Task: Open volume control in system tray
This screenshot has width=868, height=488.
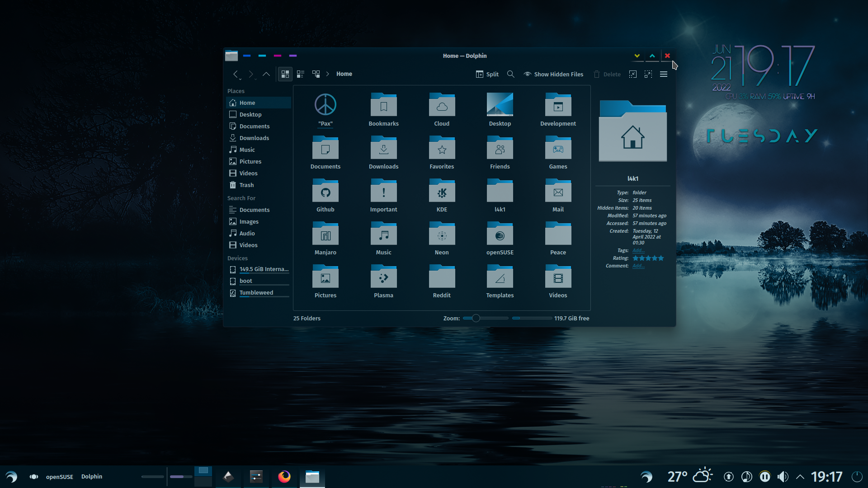Action: click(783, 477)
